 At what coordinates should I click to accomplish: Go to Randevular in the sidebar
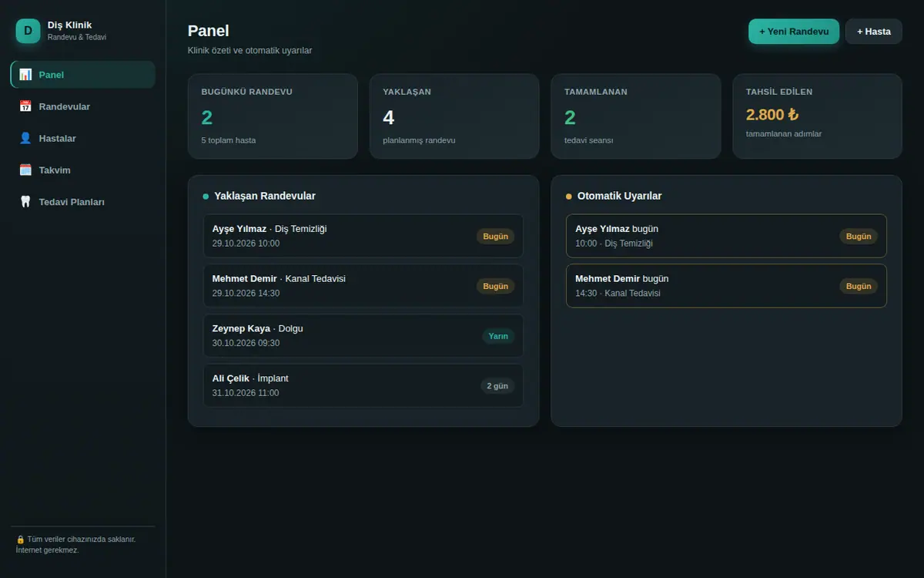pos(83,106)
